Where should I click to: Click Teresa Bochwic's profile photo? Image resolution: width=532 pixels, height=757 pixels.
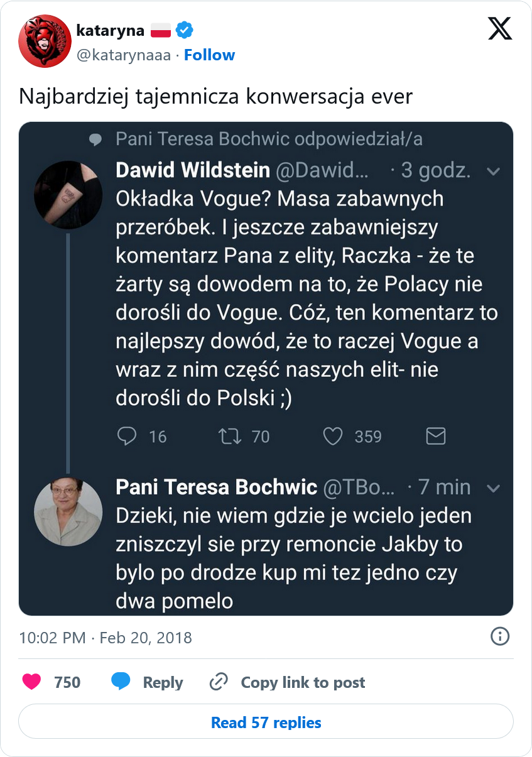point(68,511)
